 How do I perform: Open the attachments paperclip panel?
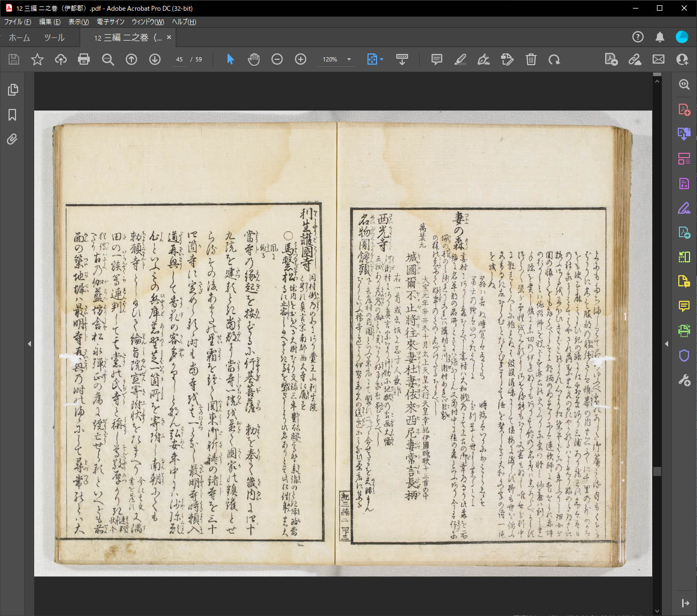point(12,139)
